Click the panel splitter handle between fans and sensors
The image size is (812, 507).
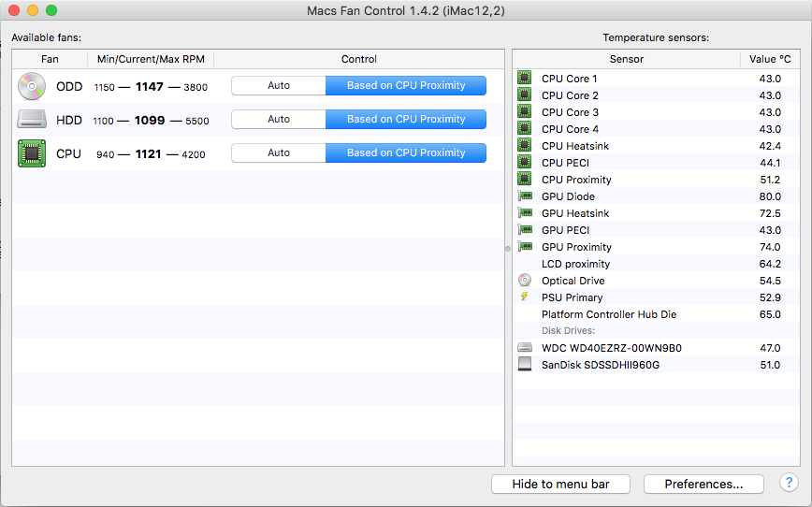[x=508, y=249]
